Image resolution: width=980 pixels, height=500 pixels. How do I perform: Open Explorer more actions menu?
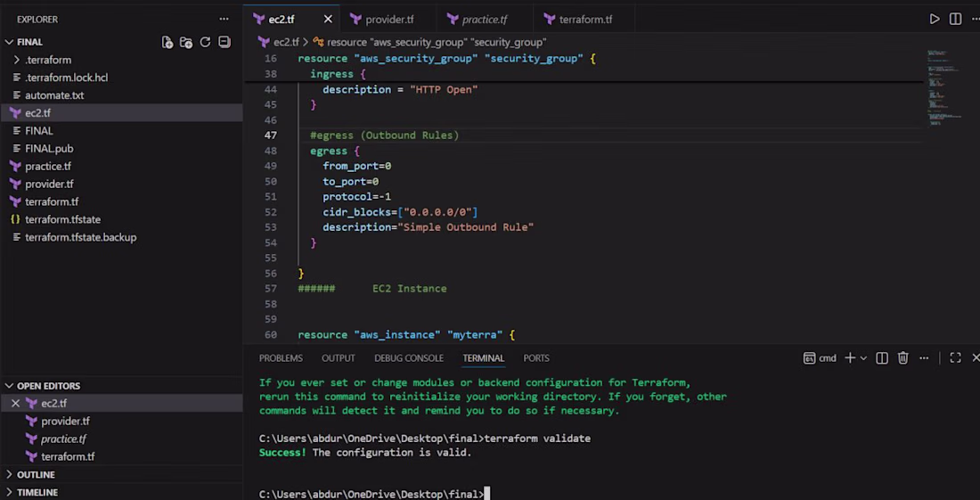(224, 19)
